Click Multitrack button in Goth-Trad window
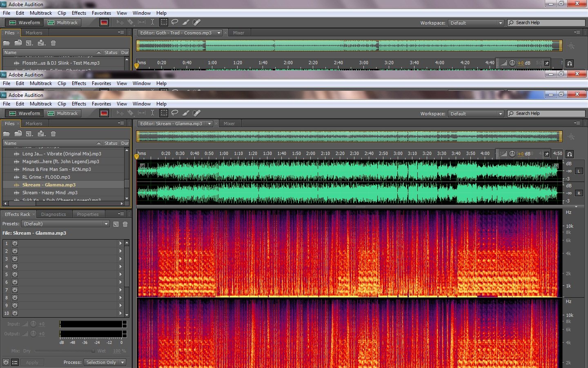Viewport: 588px width, 368px height. (63, 22)
